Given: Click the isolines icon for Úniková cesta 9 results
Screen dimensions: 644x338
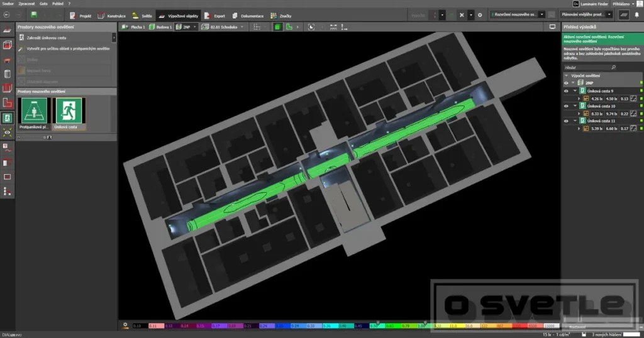Looking at the screenshot, I should (633, 99).
